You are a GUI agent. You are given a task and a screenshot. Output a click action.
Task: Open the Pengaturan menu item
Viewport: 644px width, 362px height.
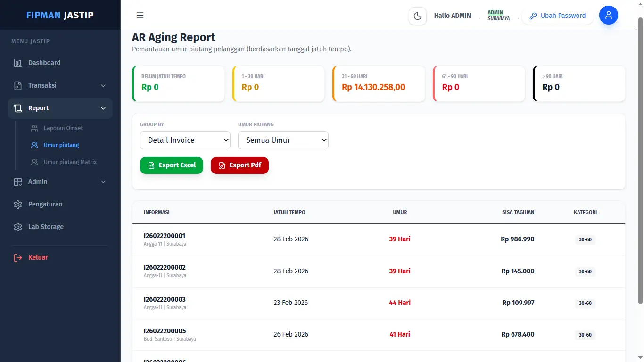(x=60, y=204)
